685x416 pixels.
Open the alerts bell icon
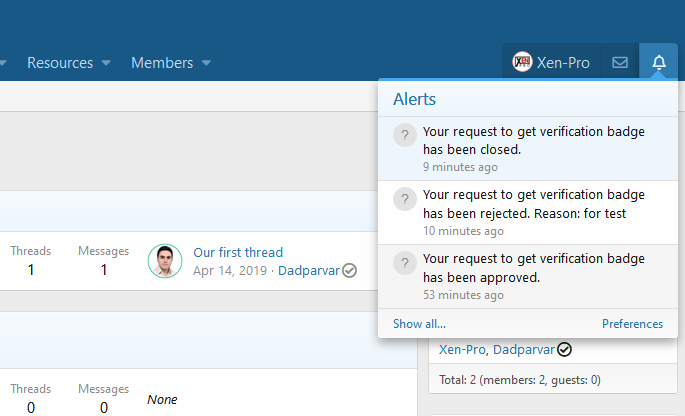(659, 62)
